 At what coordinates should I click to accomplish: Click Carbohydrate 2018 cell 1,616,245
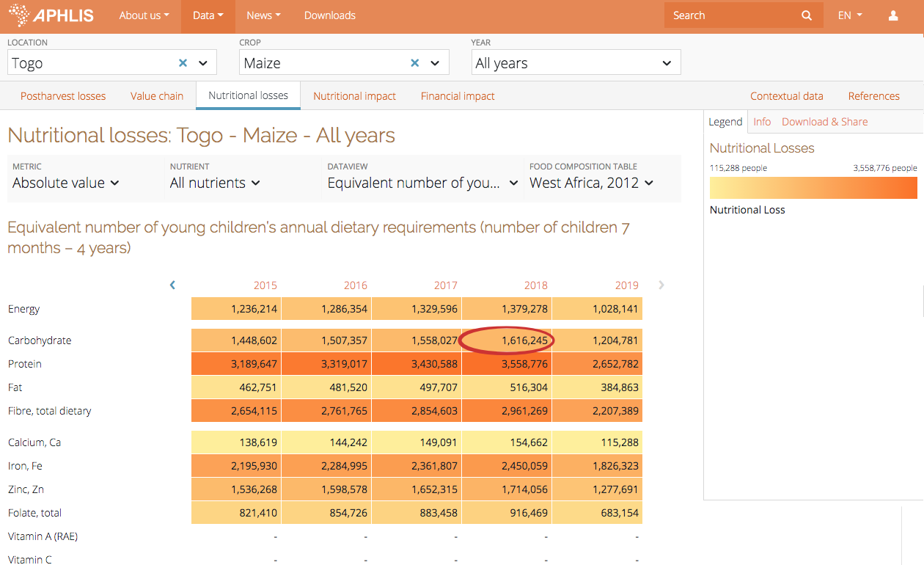point(507,340)
